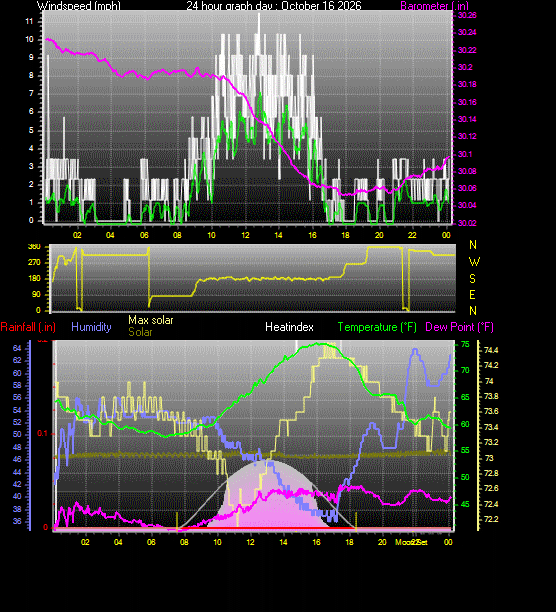Click the Max solar legend text
The height and width of the screenshot is (612, 556).
pos(151,320)
